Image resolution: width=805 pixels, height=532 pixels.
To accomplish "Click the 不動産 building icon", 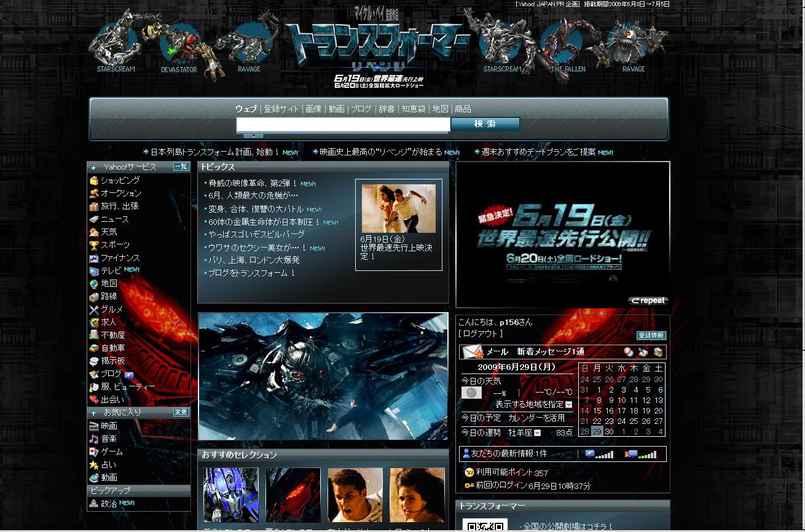I will point(94,335).
